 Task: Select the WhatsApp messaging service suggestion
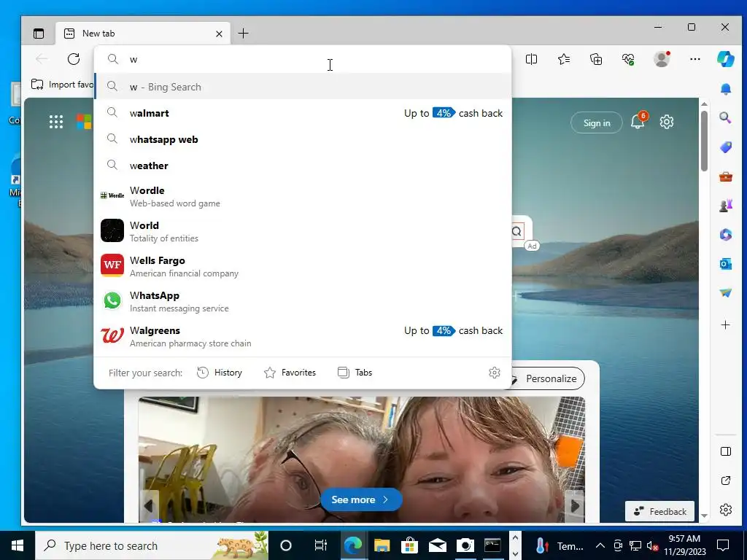[x=303, y=301]
